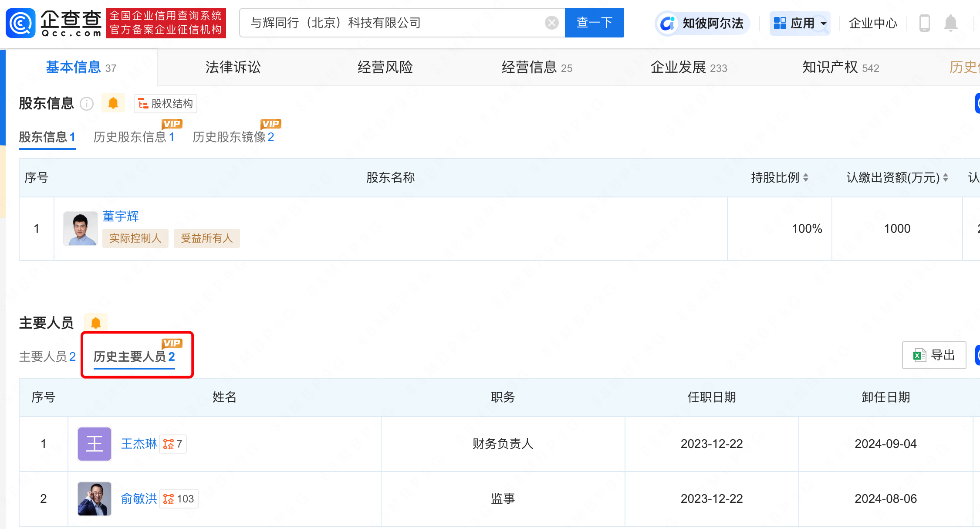Image resolution: width=980 pixels, height=529 pixels.
Task: Switch to 主要人员 2 sub-tab
Action: click(47, 357)
